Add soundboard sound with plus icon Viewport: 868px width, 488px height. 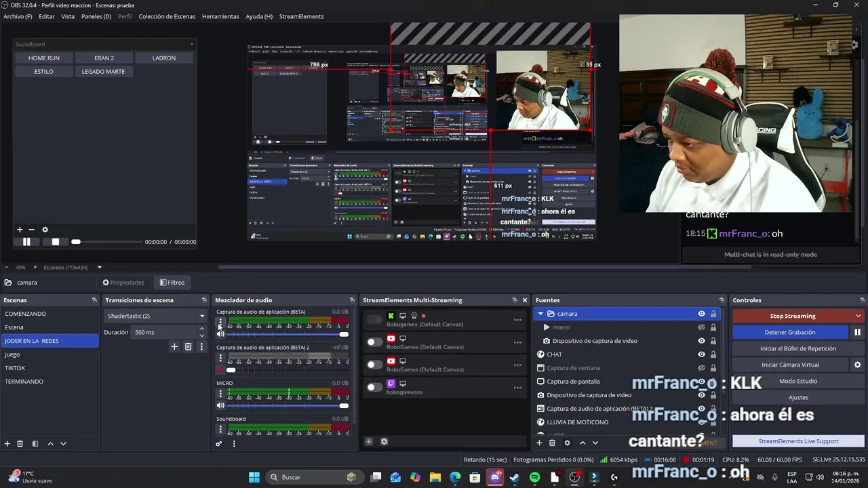20,230
